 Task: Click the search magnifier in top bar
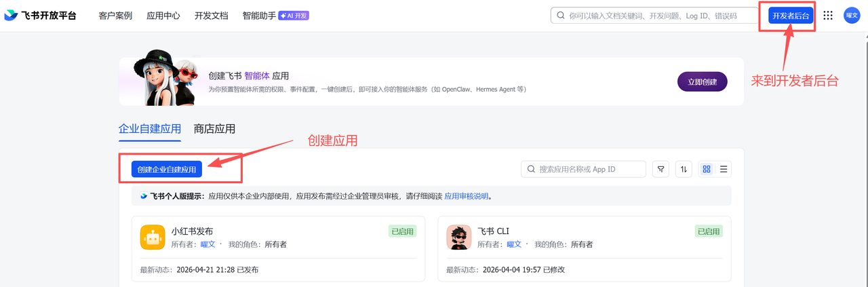pyautogui.click(x=561, y=15)
